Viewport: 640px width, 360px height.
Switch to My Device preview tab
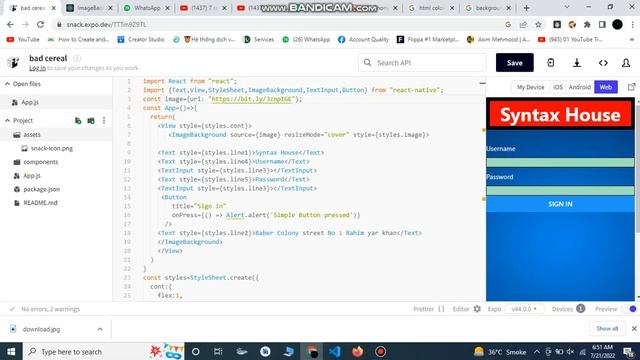pyautogui.click(x=530, y=87)
